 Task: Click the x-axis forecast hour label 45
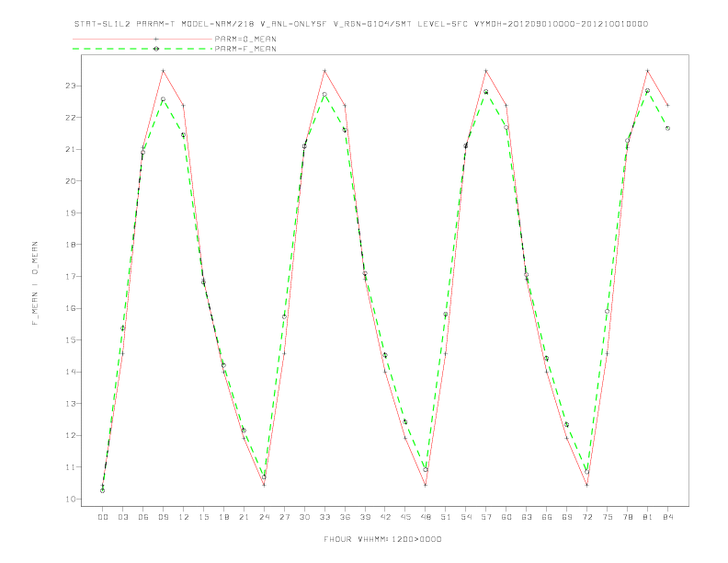[x=405, y=517]
